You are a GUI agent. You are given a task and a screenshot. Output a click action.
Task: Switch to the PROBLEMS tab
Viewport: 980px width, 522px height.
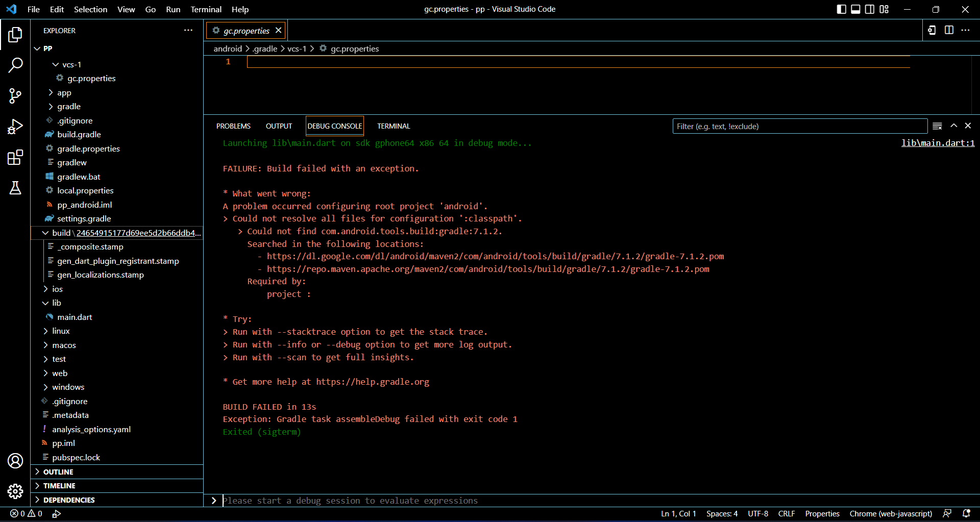pos(233,126)
